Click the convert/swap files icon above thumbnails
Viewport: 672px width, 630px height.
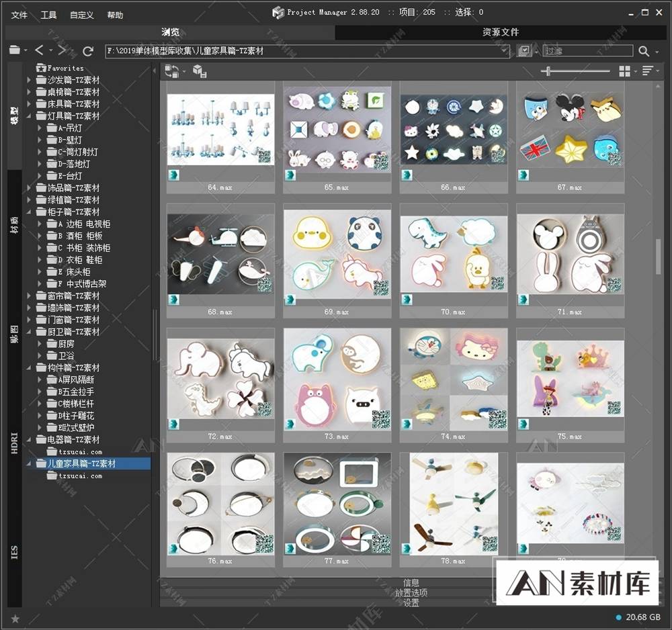[172, 71]
